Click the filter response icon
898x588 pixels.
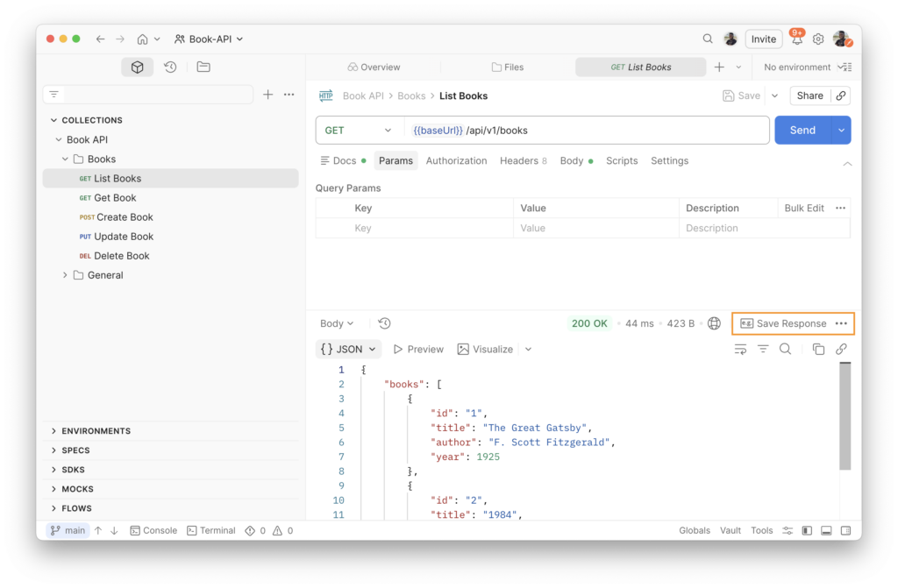763,349
